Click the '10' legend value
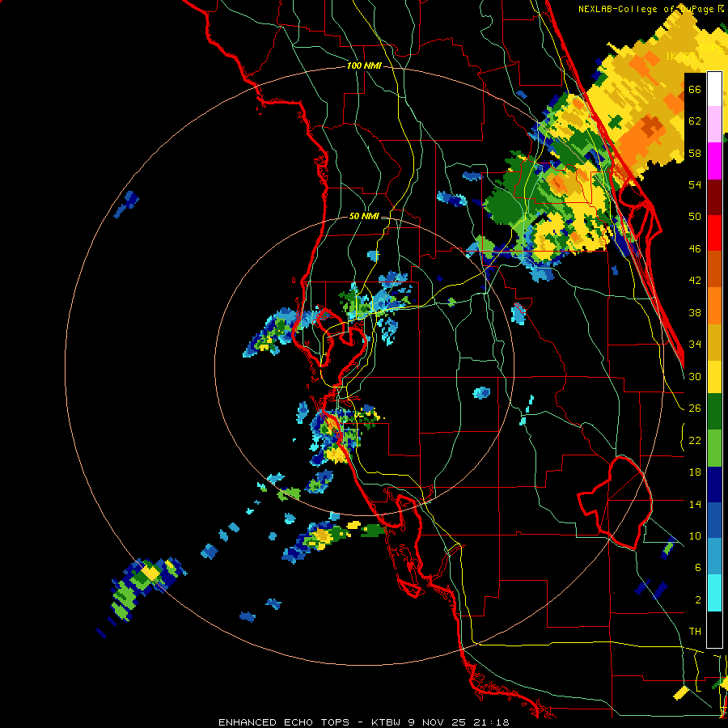This screenshot has width=728, height=728. coord(695,535)
